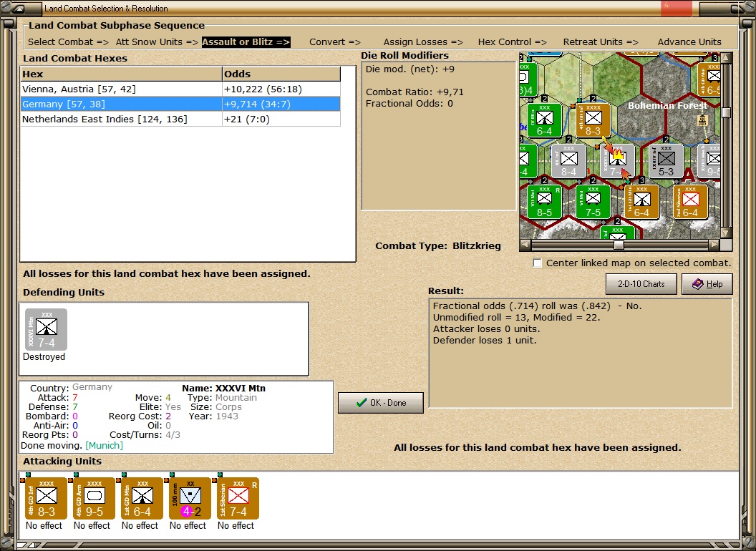Open the 2-D-10 Charts
The image size is (756, 551).
point(641,284)
